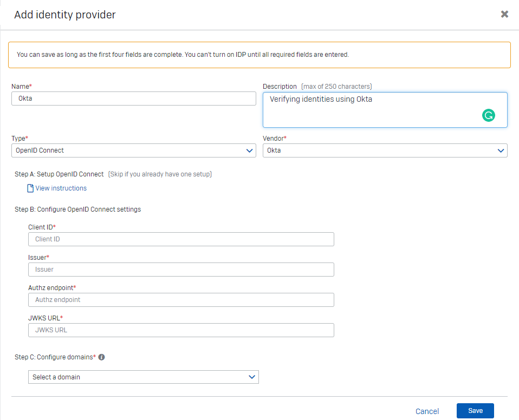Click the info icon next to Configure domains

[x=101, y=357]
